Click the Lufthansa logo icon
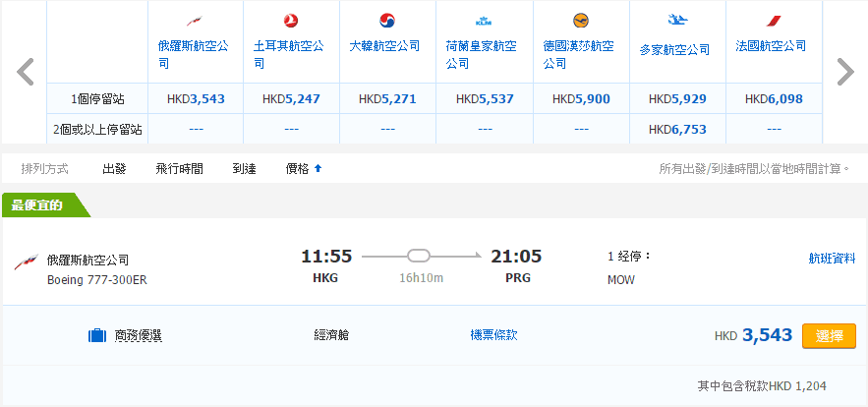Screen dimensions: 868x407 pyautogui.click(x=580, y=21)
